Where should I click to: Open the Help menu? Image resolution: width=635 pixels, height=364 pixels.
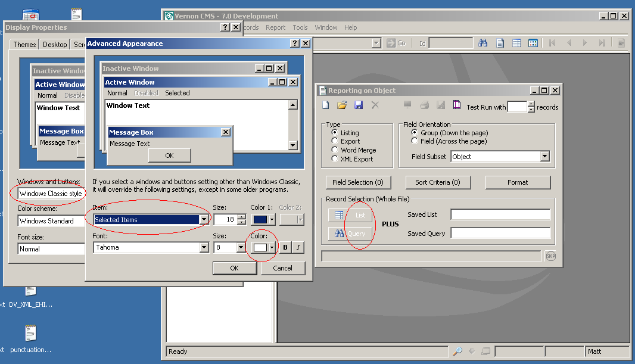click(x=351, y=27)
